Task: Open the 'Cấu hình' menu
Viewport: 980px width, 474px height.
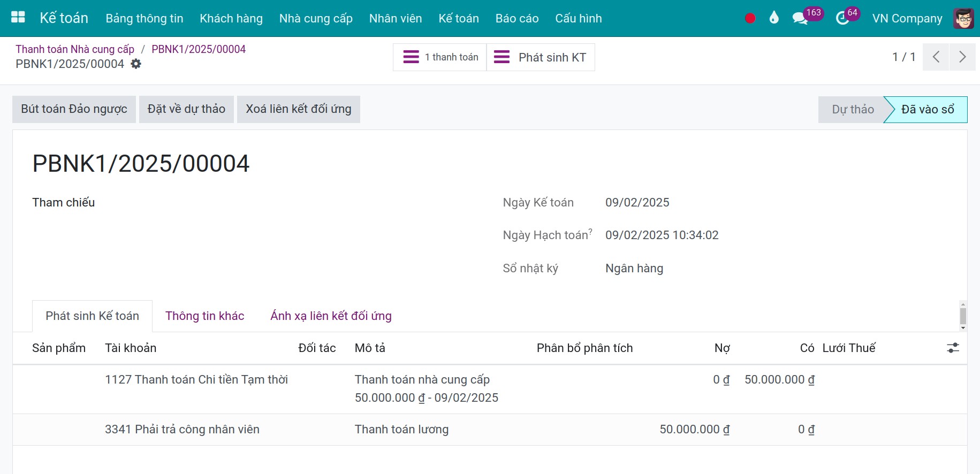Action: click(x=579, y=18)
